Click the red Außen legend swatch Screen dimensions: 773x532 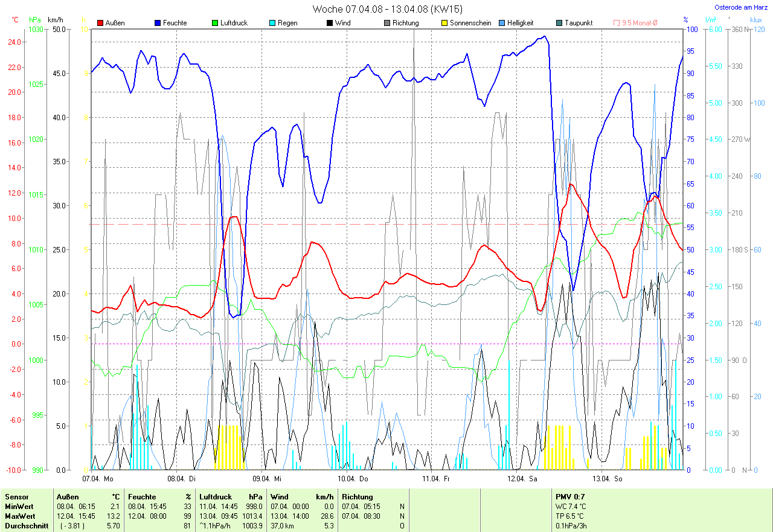point(100,23)
